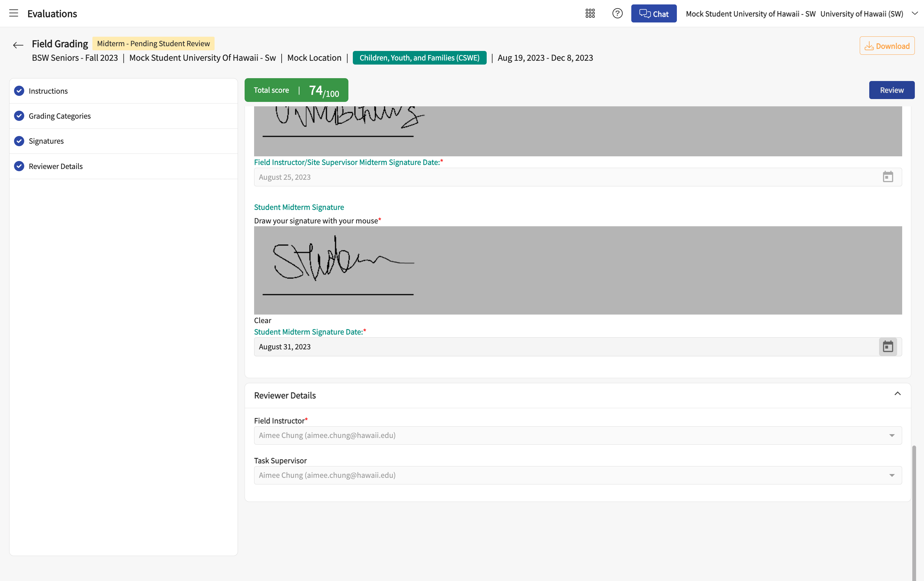Open the hamburger navigation menu
The image size is (924, 581).
[x=14, y=13]
